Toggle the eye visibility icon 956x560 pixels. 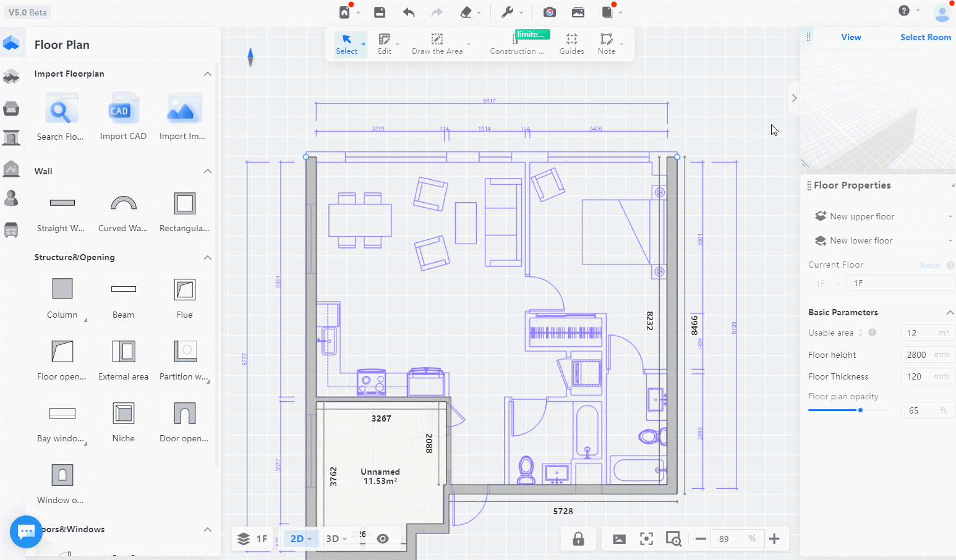point(383,539)
